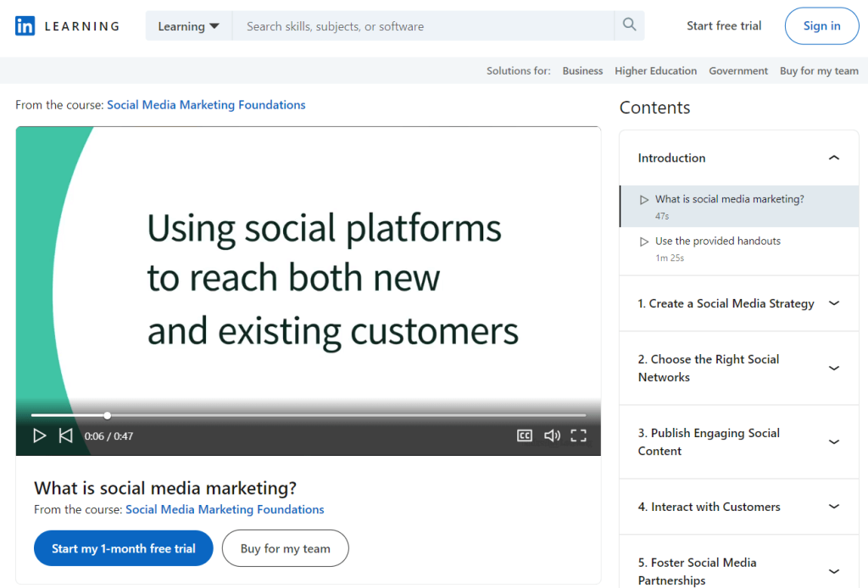Image resolution: width=868 pixels, height=588 pixels.
Task: Collapse the Introduction section
Action: 833,158
